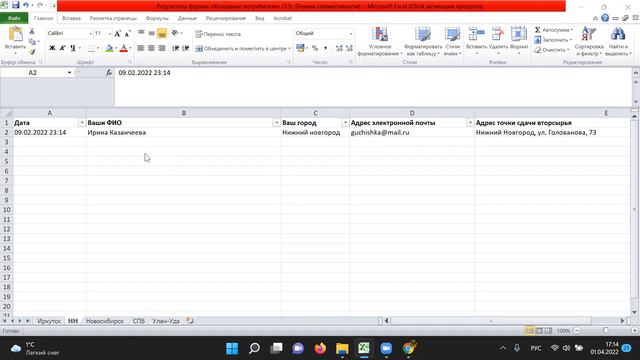
Task: Click the Cut scissors icon
Action: 32,31
